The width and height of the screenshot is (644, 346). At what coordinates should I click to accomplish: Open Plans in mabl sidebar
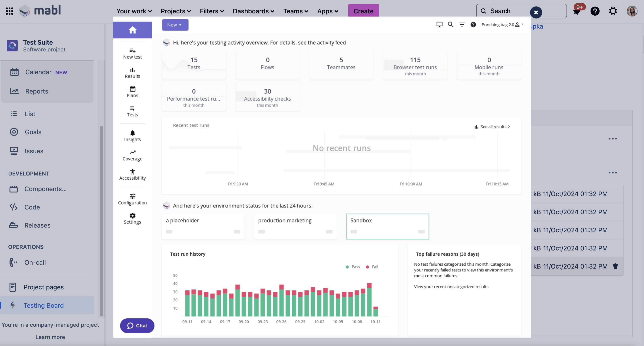[x=133, y=92]
